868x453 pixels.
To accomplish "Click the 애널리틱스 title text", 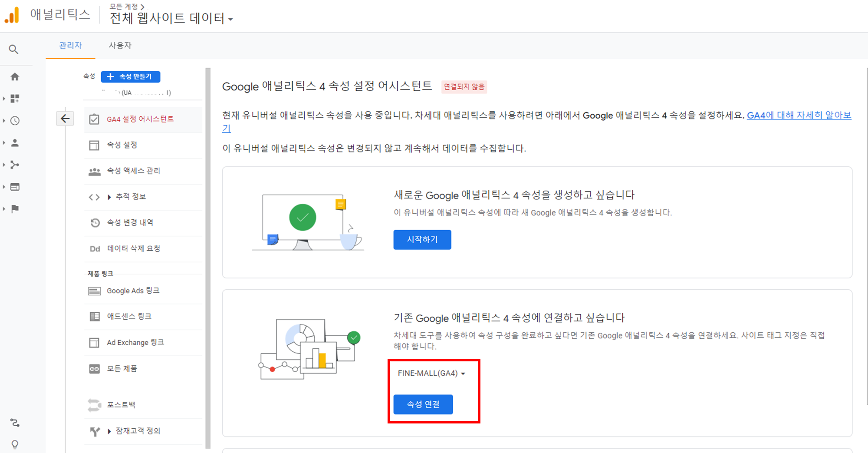I will coord(60,15).
